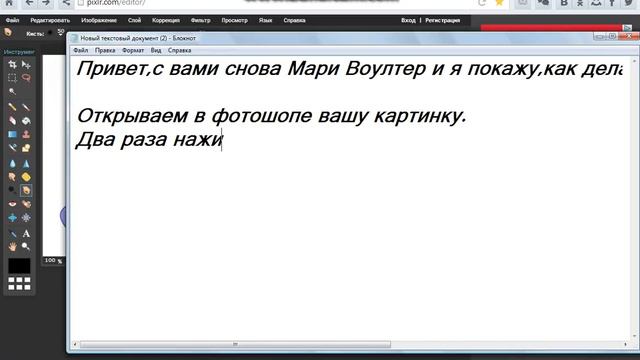Activate the Hand pan tool
Image resolution: width=640 pixels, height=360 pixels.
12,247
